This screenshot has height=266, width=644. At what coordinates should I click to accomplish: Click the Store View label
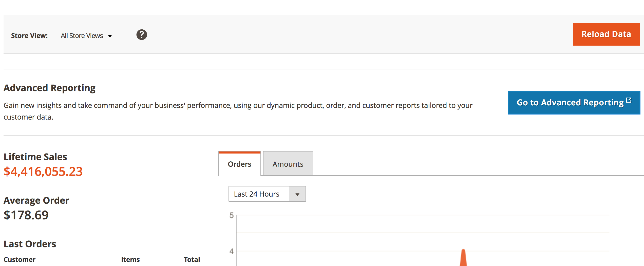29,35
